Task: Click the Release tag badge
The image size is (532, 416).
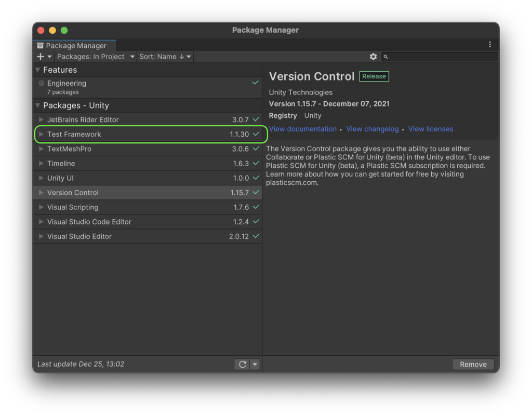Action: tap(374, 76)
